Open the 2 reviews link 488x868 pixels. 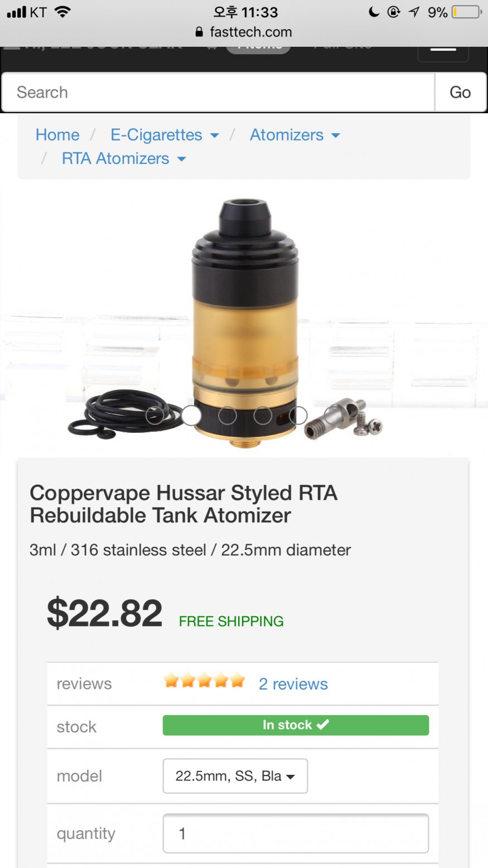pos(293,684)
